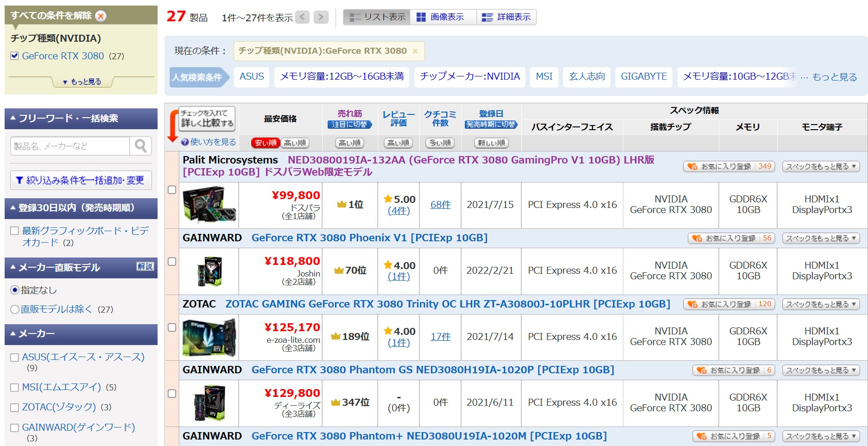This screenshot has height=446, width=868.
Task: Switch to リスト表示 view
Action: [377, 17]
